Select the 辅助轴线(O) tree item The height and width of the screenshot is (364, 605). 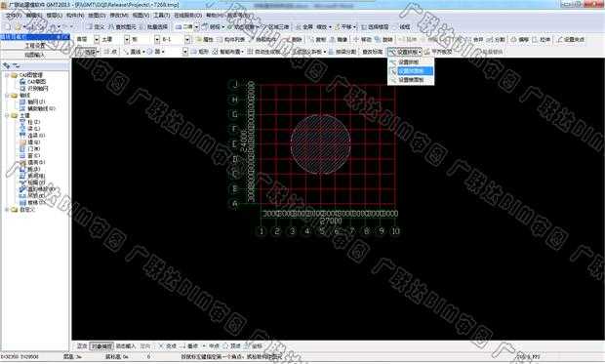[x=41, y=109]
